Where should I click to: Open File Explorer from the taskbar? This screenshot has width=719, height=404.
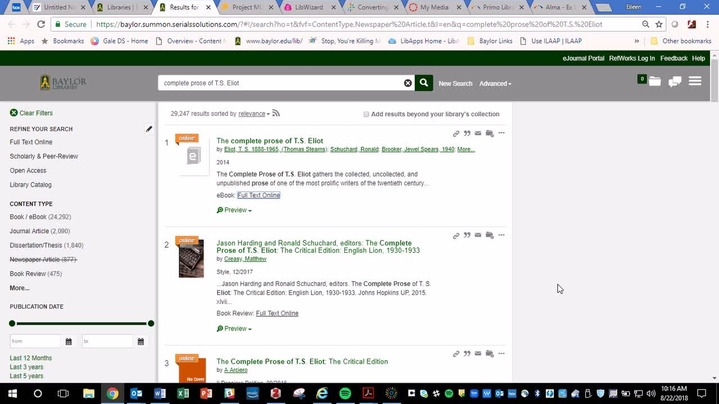coord(88,393)
